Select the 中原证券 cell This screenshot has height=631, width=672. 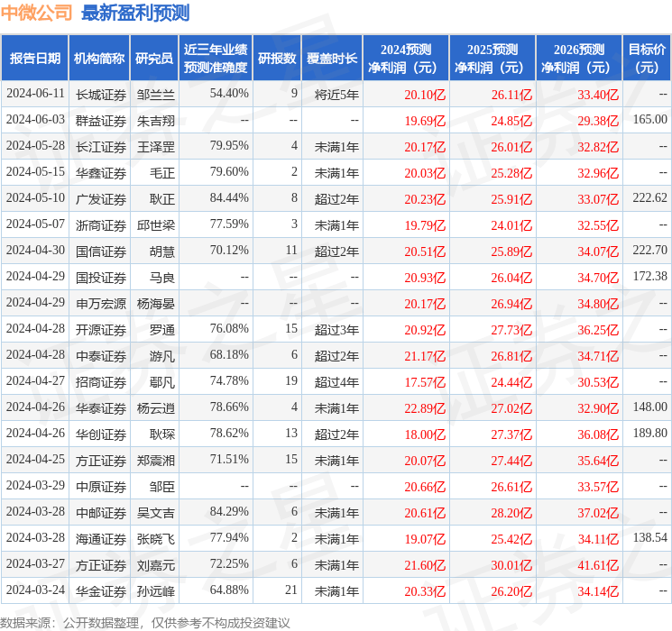click(101, 487)
